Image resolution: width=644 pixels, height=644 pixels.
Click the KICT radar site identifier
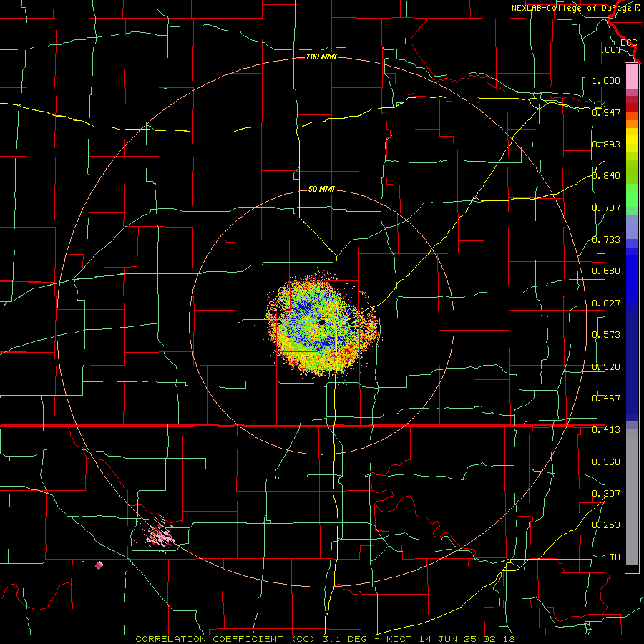pos(401,639)
